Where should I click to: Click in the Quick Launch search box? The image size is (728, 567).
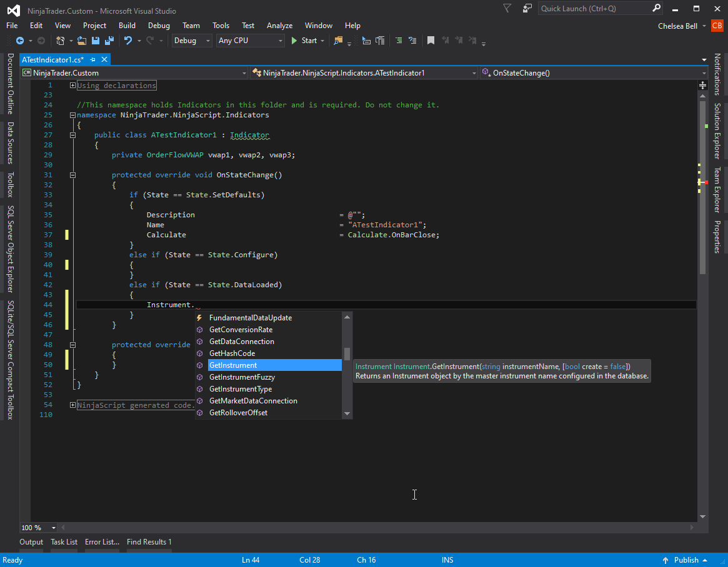click(x=594, y=9)
